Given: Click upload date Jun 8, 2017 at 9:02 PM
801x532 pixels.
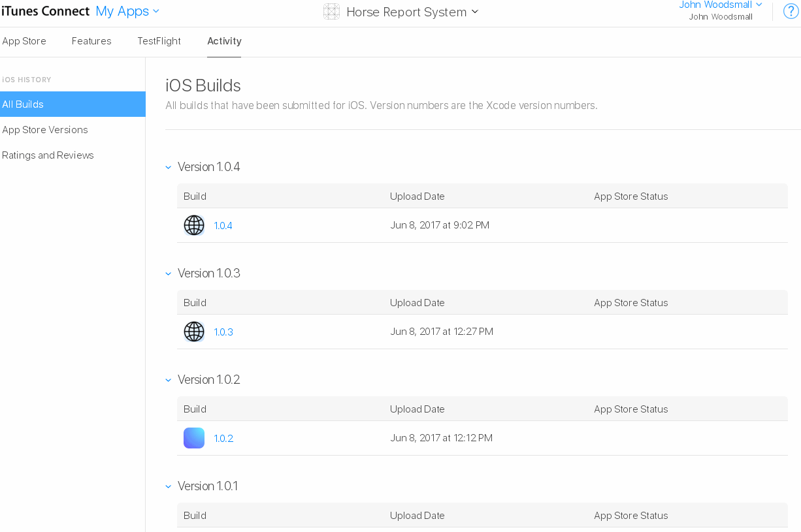Looking at the screenshot, I should tap(440, 225).
